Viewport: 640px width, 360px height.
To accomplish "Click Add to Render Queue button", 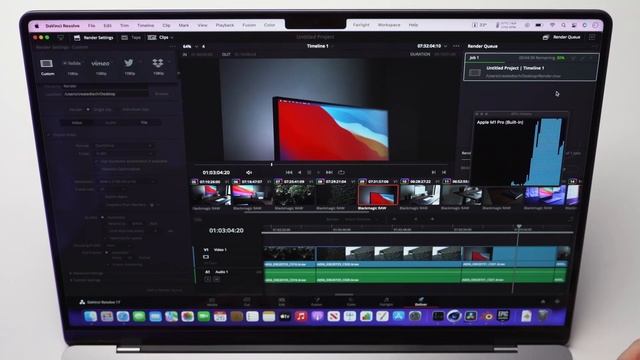I will click(164, 290).
